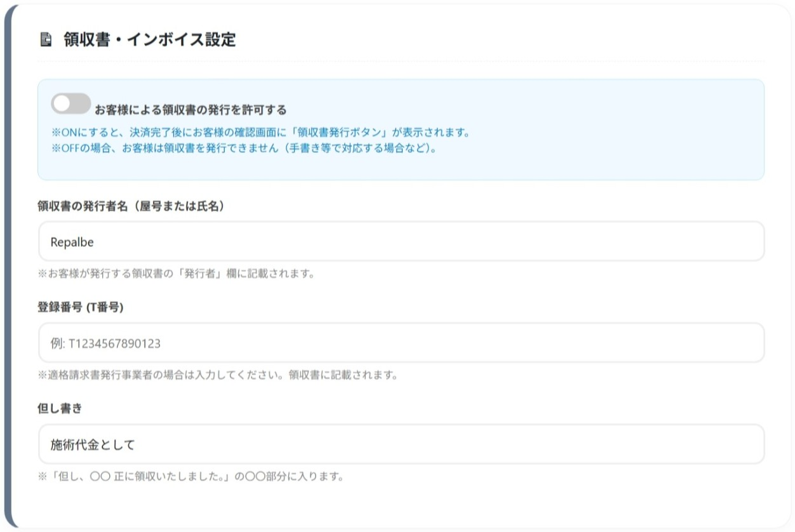Viewport: 795px width, 532px height.
Task: Click the 登録番号 (T番号) input field
Action: (401, 343)
